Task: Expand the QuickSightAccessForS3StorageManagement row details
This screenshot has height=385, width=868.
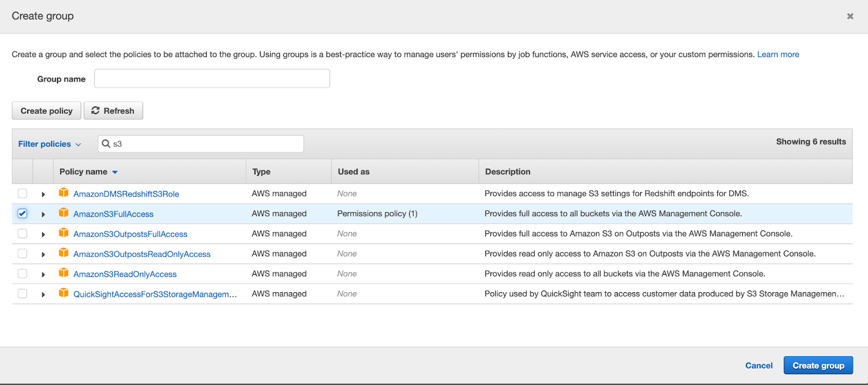Action: click(x=43, y=295)
